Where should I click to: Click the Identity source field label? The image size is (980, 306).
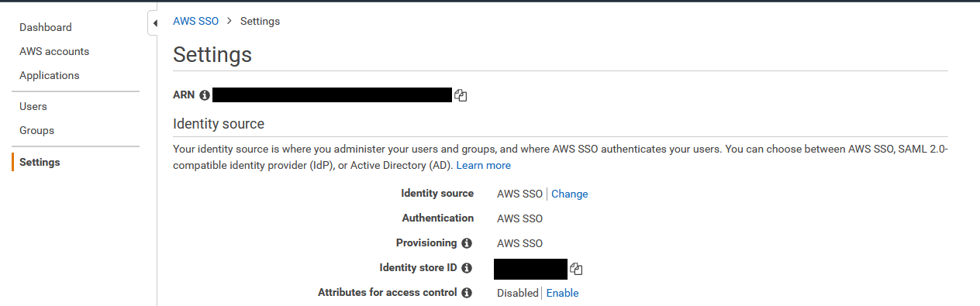437,193
